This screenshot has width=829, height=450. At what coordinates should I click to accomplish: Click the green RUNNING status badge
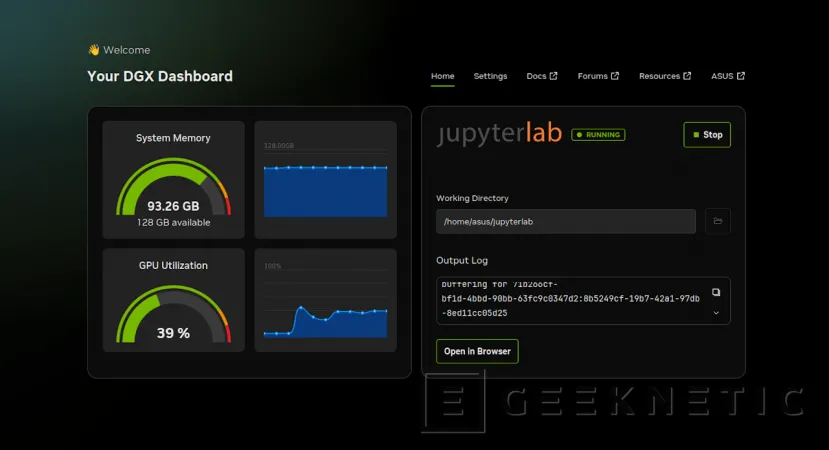tap(598, 135)
